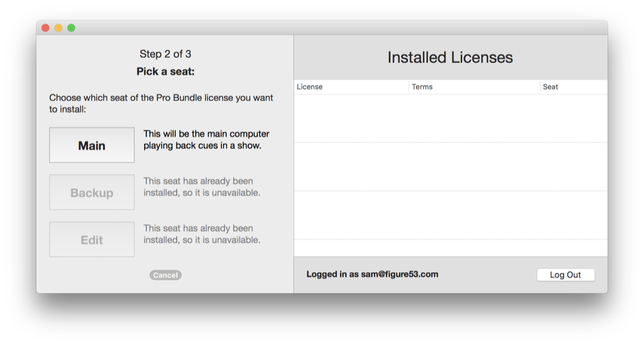The height and width of the screenshot is (345, 644).
Task: Click the disabled Backup seat button
Action: [x=92, y=193]
